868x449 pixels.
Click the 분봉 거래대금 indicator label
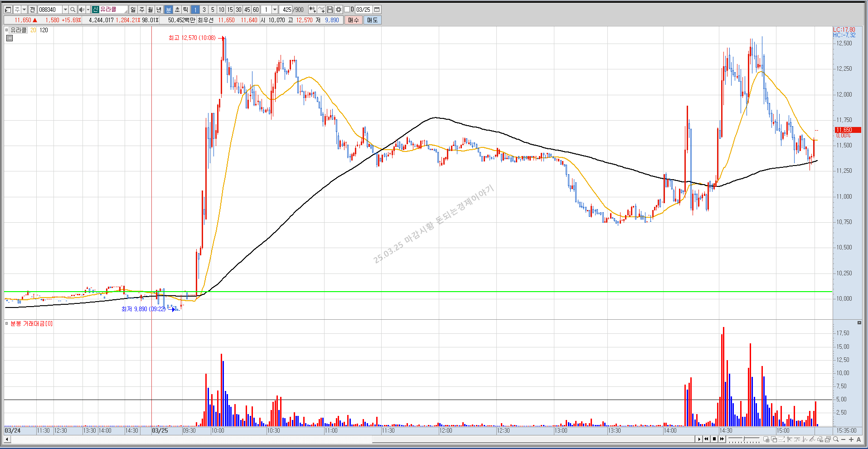31,323
